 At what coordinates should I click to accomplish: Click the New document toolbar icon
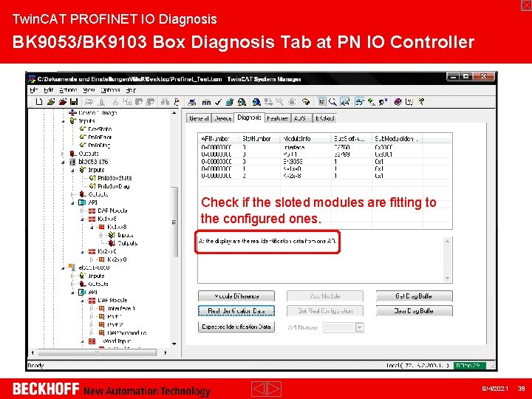39,101
